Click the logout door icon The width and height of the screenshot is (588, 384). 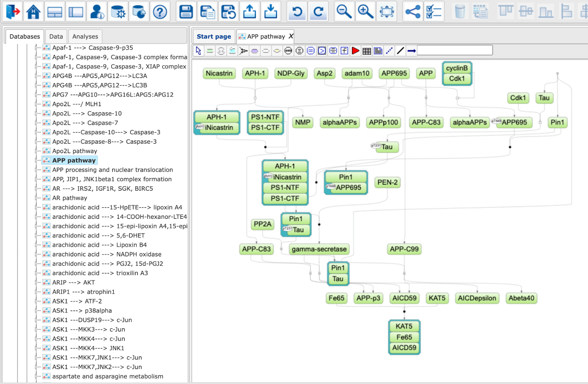(x=12, y=12)
